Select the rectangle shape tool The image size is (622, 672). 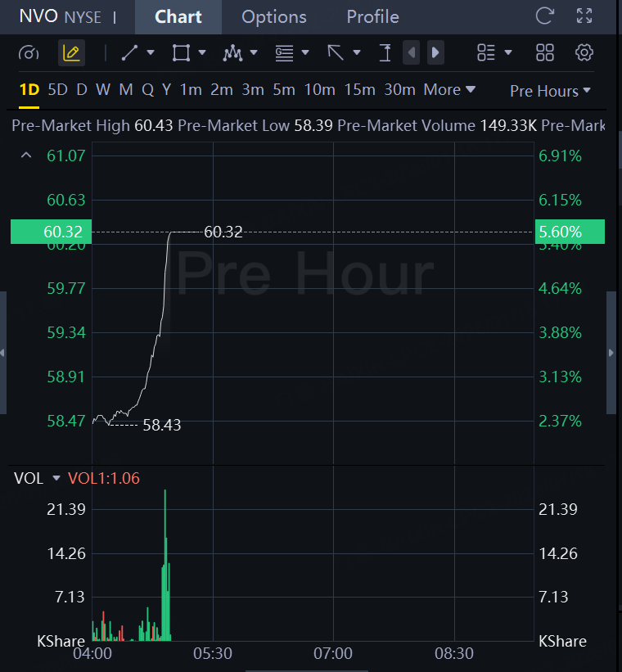pyautogui.click(x=181, y=53)
